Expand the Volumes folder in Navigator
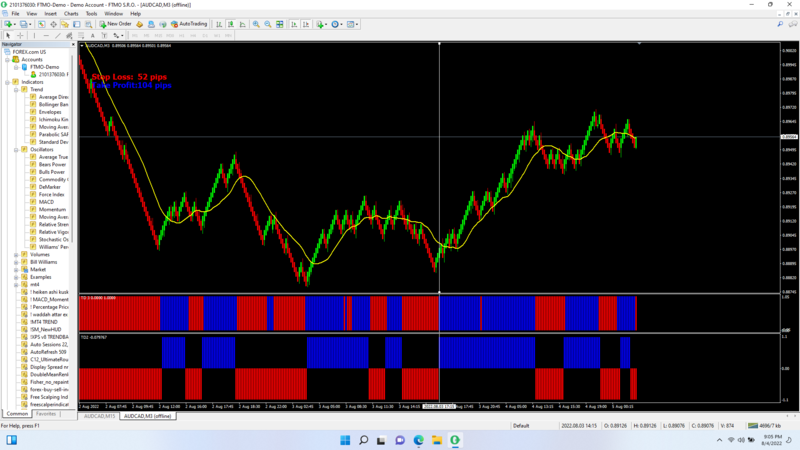This screenshot has width=800, height=450. [x=18, y=254]
